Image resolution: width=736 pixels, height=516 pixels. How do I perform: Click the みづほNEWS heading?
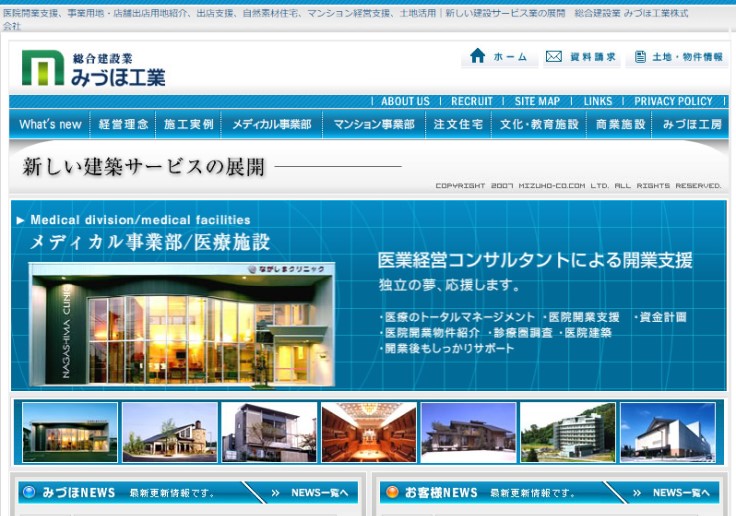[78, 493]
